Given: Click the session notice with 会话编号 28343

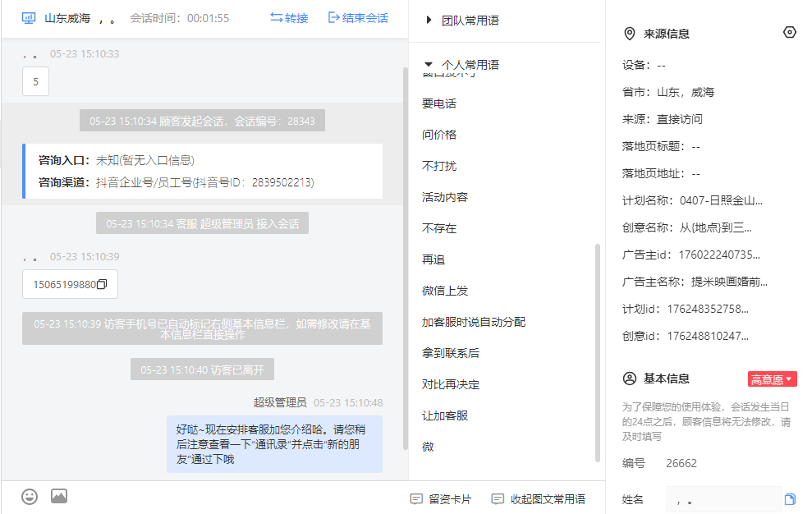Looking at the screenshot, I should click(x=202, y=121).
